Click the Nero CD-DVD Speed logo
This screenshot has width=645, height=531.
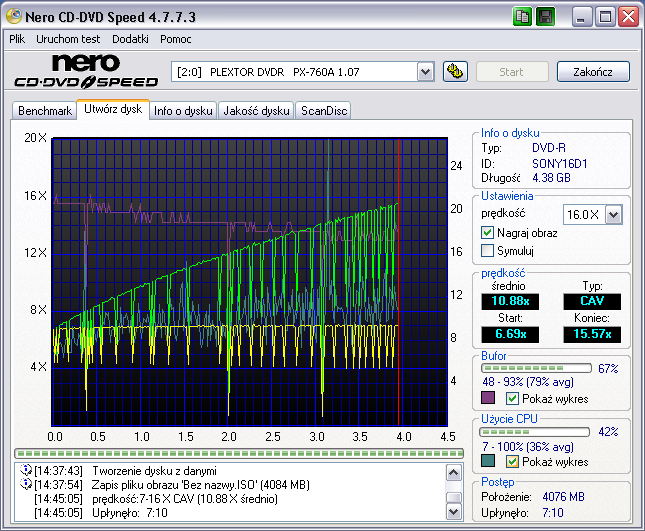point(86,71)
